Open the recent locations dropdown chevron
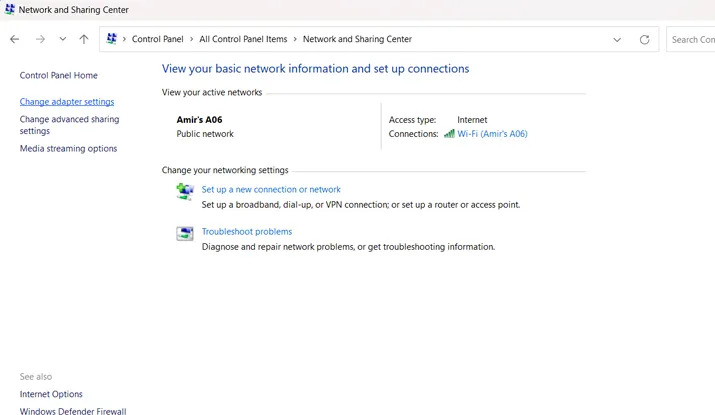 click(62, 39)
